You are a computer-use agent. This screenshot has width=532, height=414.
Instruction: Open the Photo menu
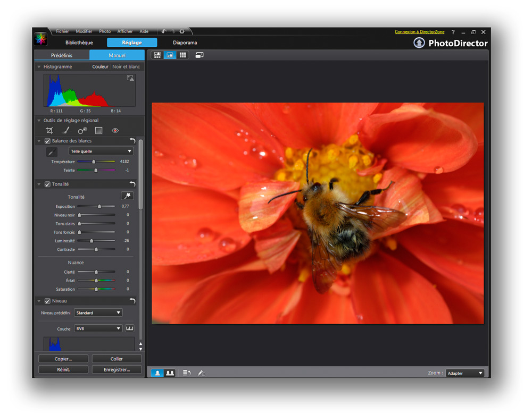[x=105, y=31]
